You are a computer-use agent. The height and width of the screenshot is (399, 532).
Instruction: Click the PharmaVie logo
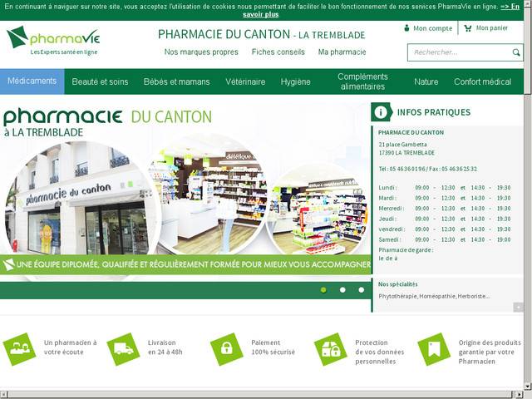53,41
